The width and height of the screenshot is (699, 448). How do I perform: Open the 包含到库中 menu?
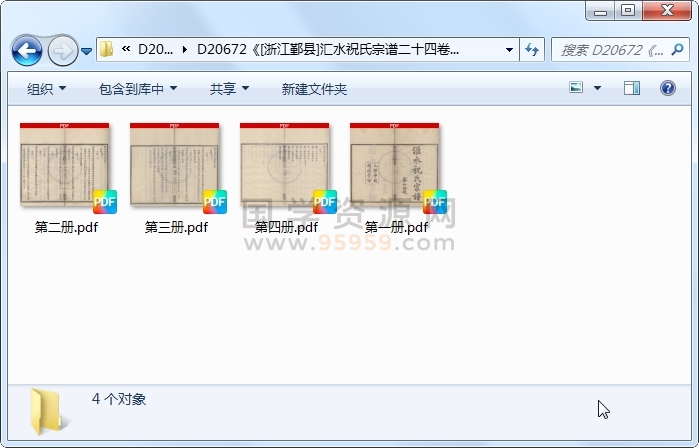tap(138, 89)
